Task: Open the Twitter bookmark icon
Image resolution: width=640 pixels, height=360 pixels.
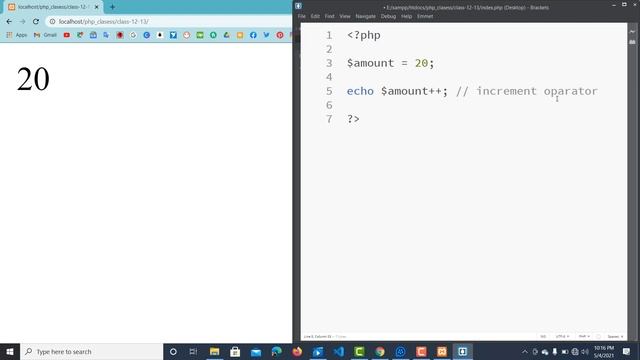Action: [267, 35]
